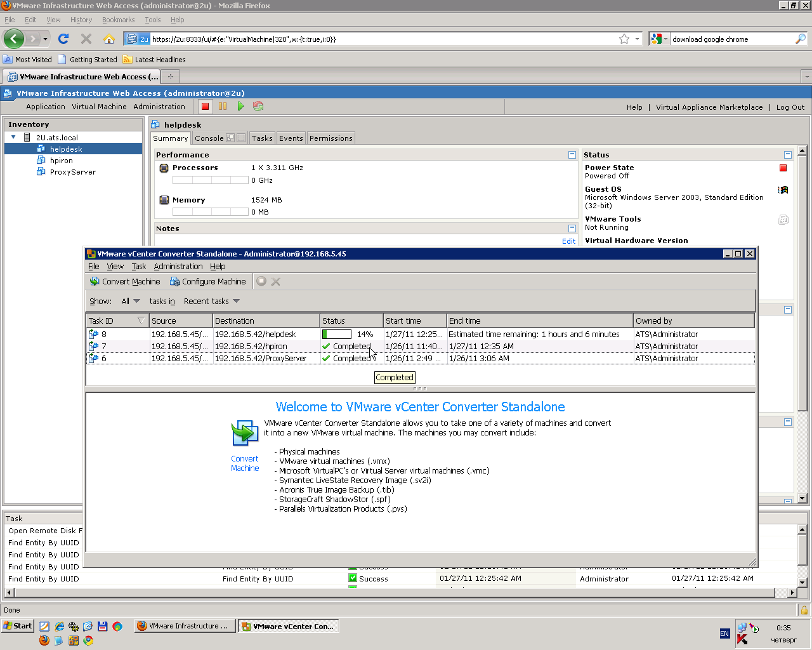Click the task 8 row icon in the Converter task list
812x650 pixels.
click(x=94, y=334)
